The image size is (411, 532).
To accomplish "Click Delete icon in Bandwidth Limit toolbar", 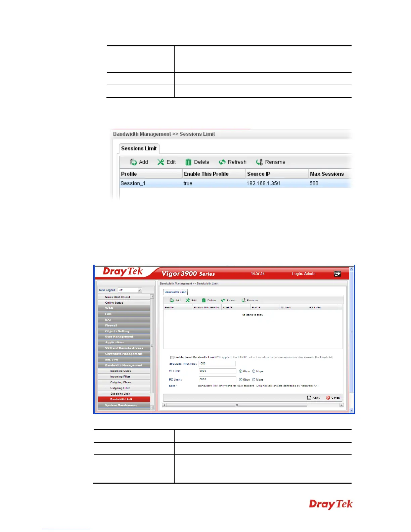I will coord(203,300).
